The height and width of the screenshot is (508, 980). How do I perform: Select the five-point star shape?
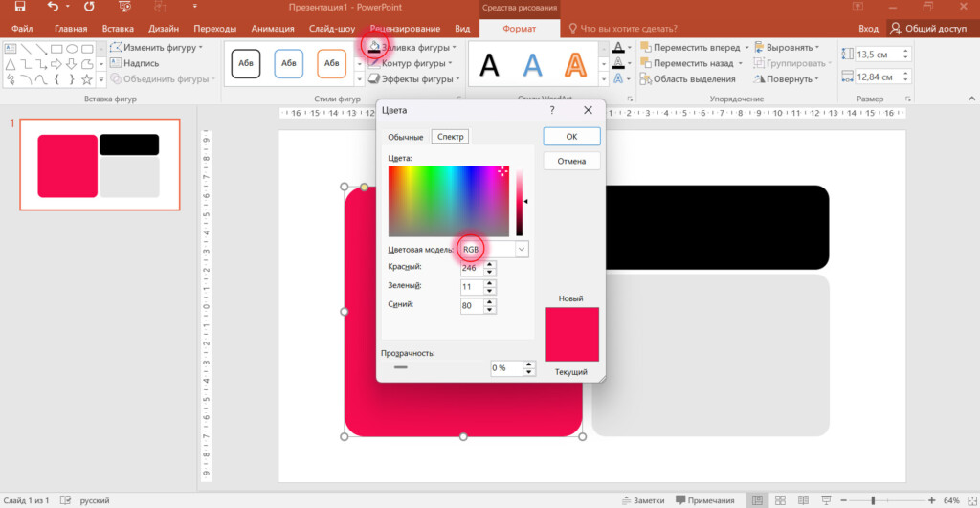[87, 79]
